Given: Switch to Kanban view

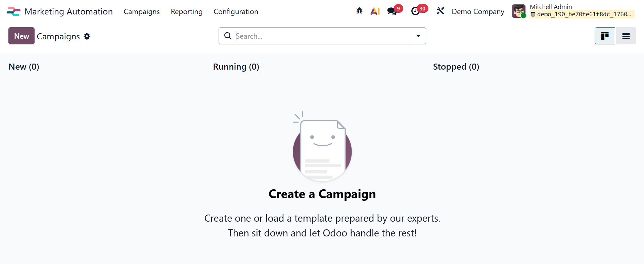Looking at the screenshot, I should click(605, 36).
